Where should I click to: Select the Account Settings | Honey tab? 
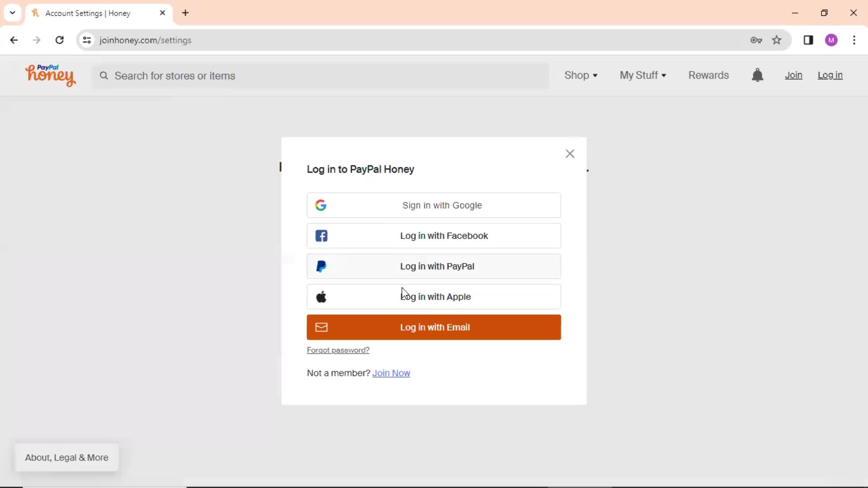click(99, 13)
